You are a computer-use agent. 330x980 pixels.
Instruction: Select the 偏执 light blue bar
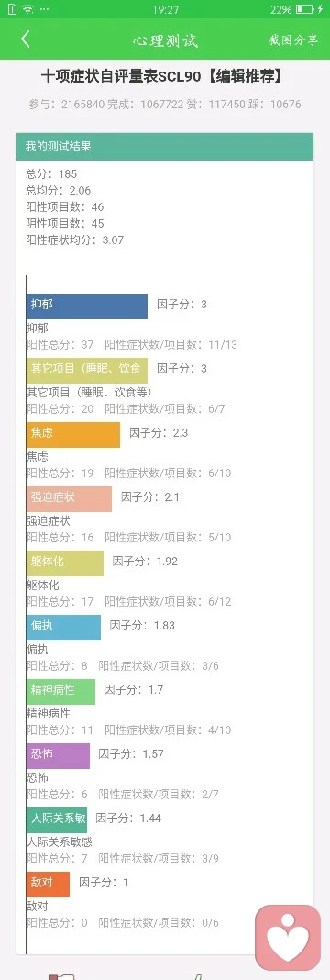(63, 627)
